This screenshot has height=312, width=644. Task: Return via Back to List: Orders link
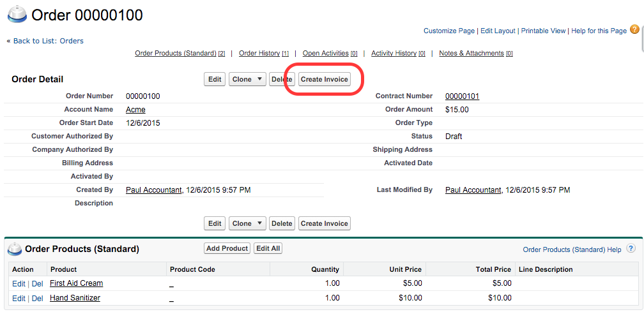tap(48, 41)
